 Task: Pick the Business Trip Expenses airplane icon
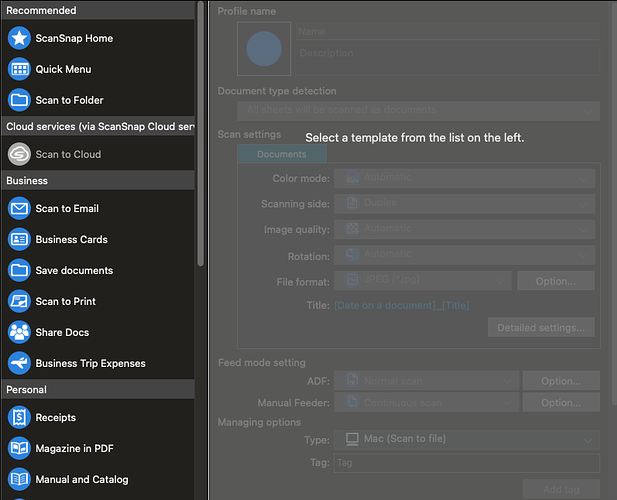[x=19, y=363]
